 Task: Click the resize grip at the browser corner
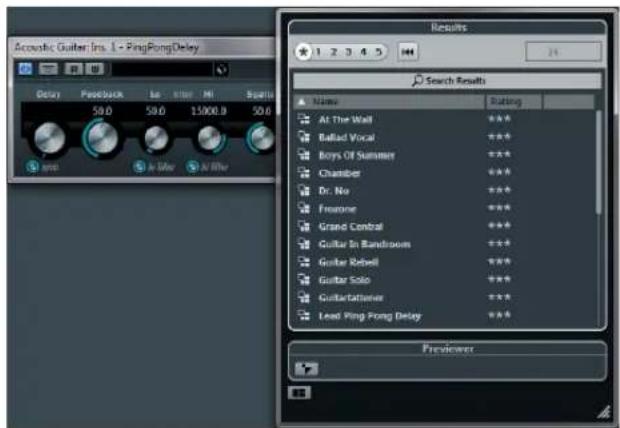click(604, 413)
